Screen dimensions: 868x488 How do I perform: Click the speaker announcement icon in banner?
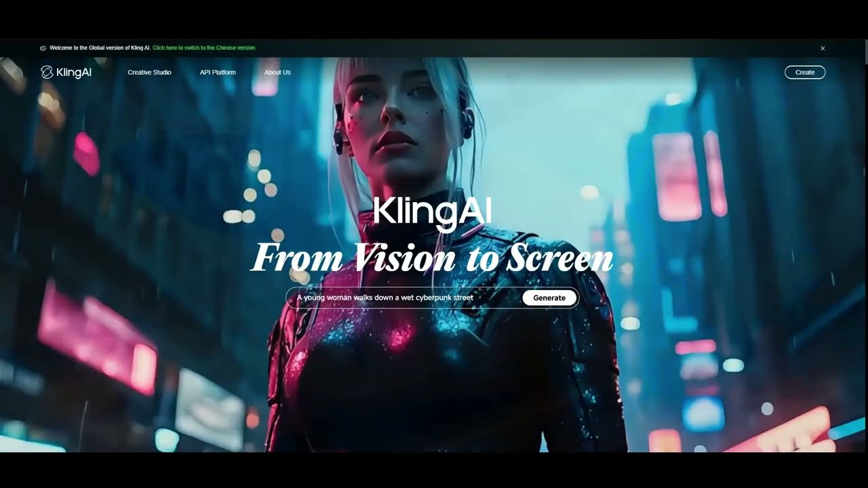coord(43,48)
